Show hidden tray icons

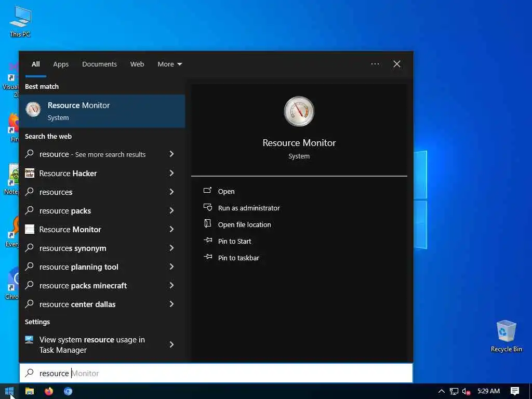coord(441,391)
